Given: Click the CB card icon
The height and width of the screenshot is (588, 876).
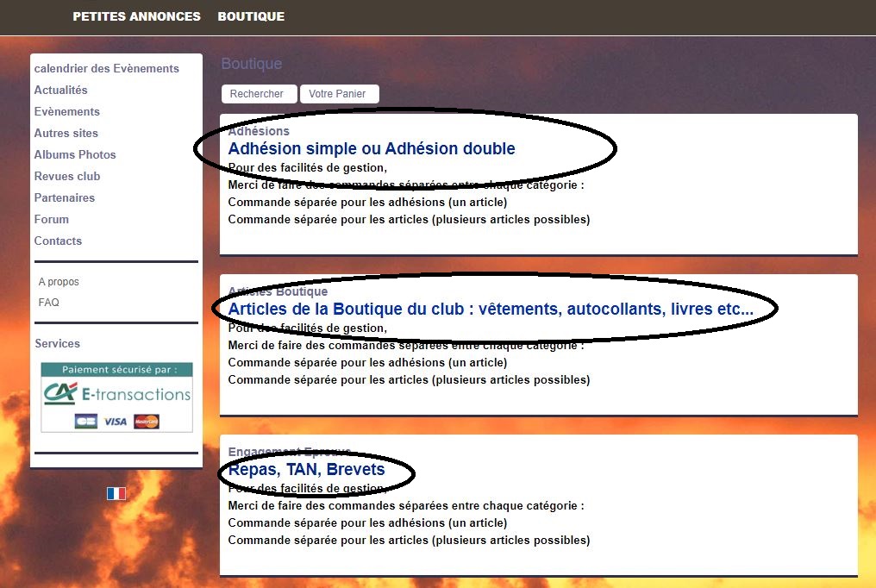Looking at the screenshot, I should point(85,422).
